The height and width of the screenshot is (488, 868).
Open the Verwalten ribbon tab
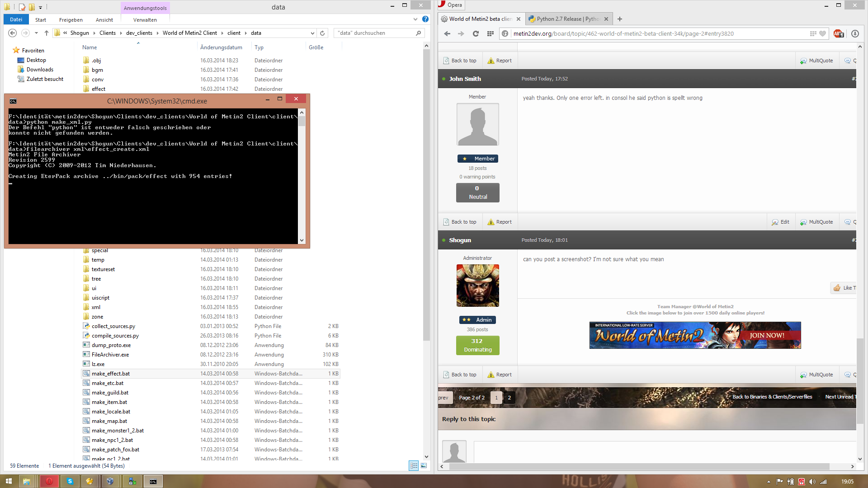coord(145,20)
